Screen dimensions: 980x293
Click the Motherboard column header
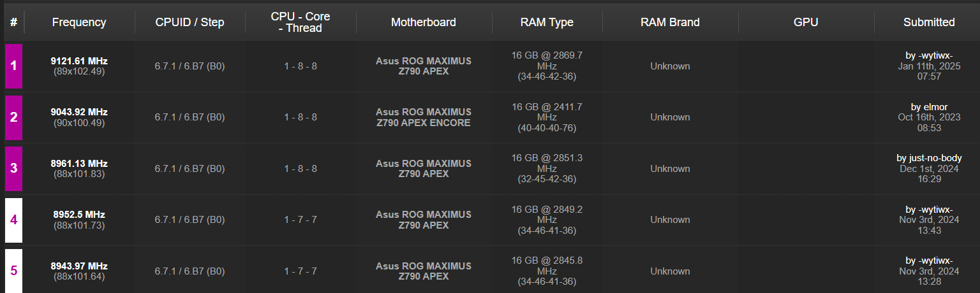[x=423, y=22]
